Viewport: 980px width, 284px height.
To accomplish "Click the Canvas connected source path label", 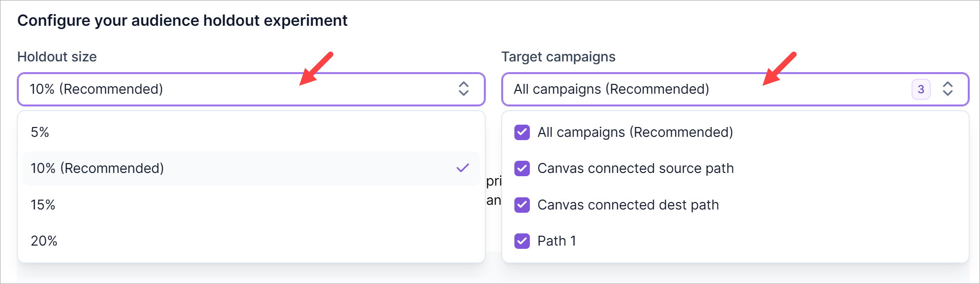I will tap(635, 168).
